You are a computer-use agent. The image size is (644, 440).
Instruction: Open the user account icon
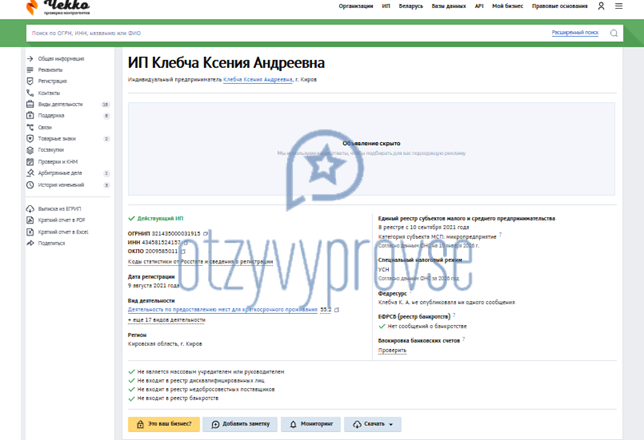601,6
